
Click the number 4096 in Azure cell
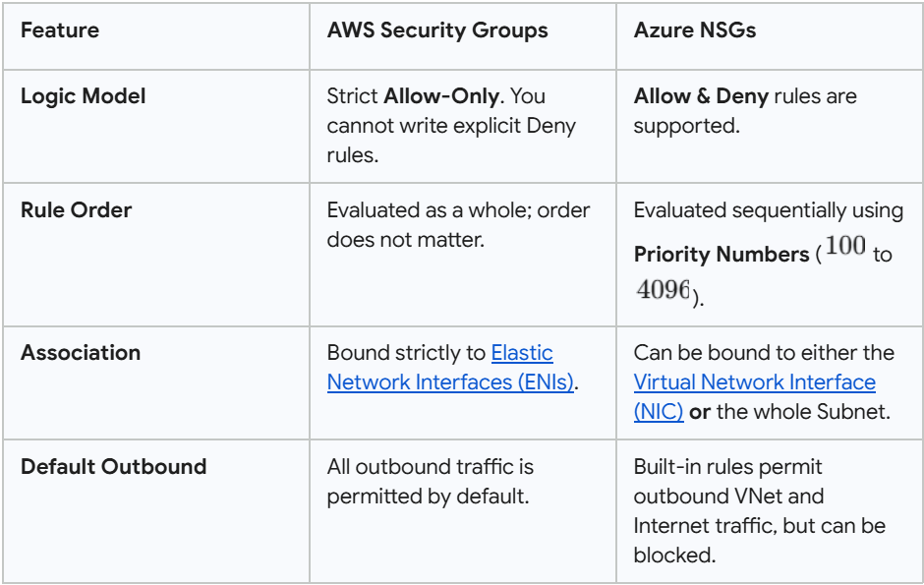pyautogui.click(x=663, y=289)
